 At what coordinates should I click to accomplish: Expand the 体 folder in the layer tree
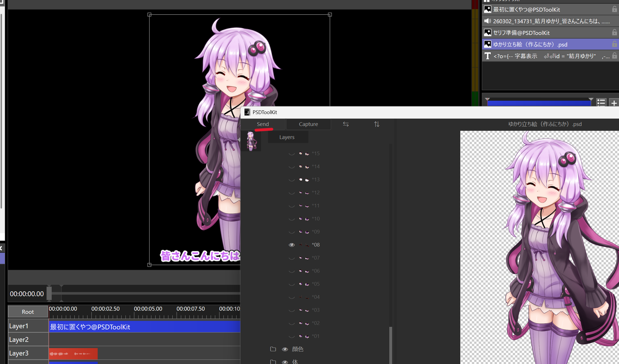click(x=273, y=362)
